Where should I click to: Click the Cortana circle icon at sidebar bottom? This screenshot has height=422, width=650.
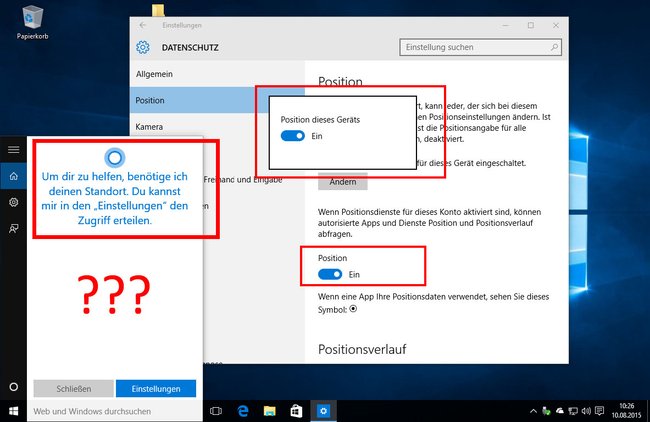point(14,387)
